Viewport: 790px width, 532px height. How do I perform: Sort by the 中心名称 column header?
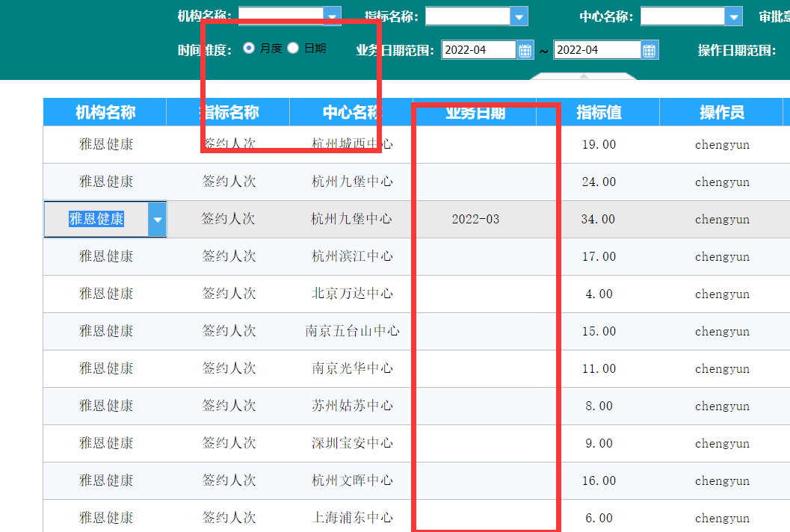click(352, 112)
